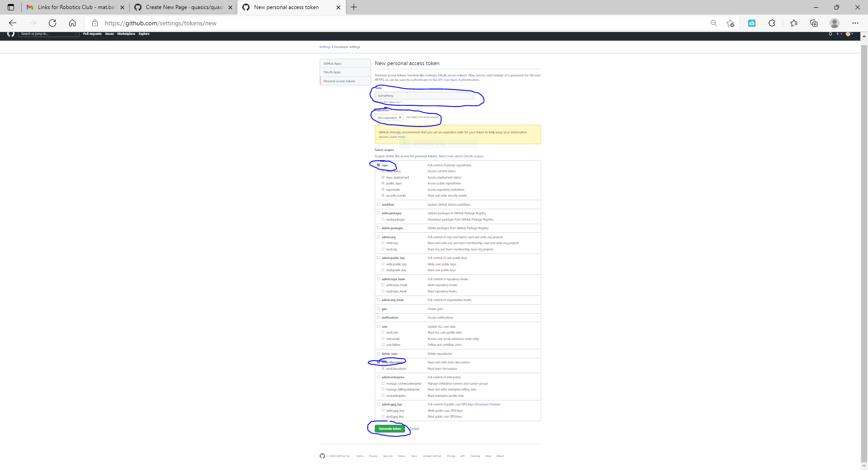The width and height of the screenshot is (868, 470).
Task: Open the Collections icon in toolbar
Action: (814, 23)
